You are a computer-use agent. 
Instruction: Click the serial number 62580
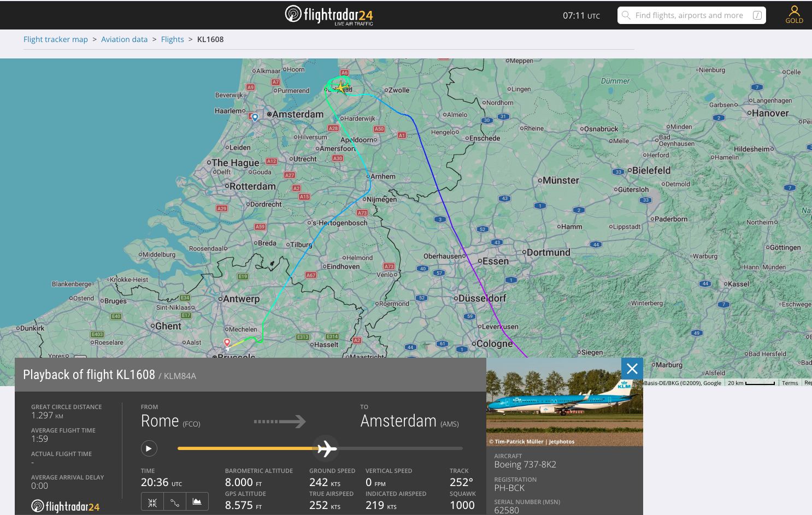(x=507, y=510)
